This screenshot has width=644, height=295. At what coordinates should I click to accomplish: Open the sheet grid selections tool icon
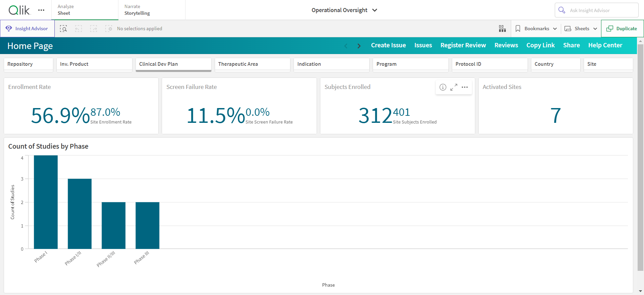pos(502,29)
